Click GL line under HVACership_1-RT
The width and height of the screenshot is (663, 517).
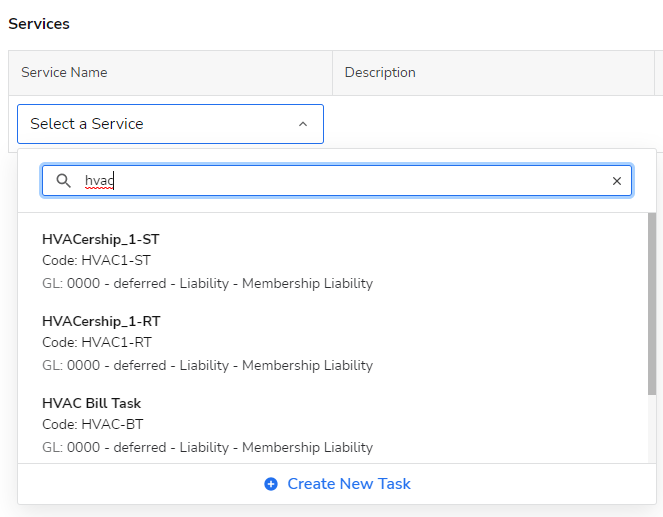pyautogui.click(x=207, y=365)
